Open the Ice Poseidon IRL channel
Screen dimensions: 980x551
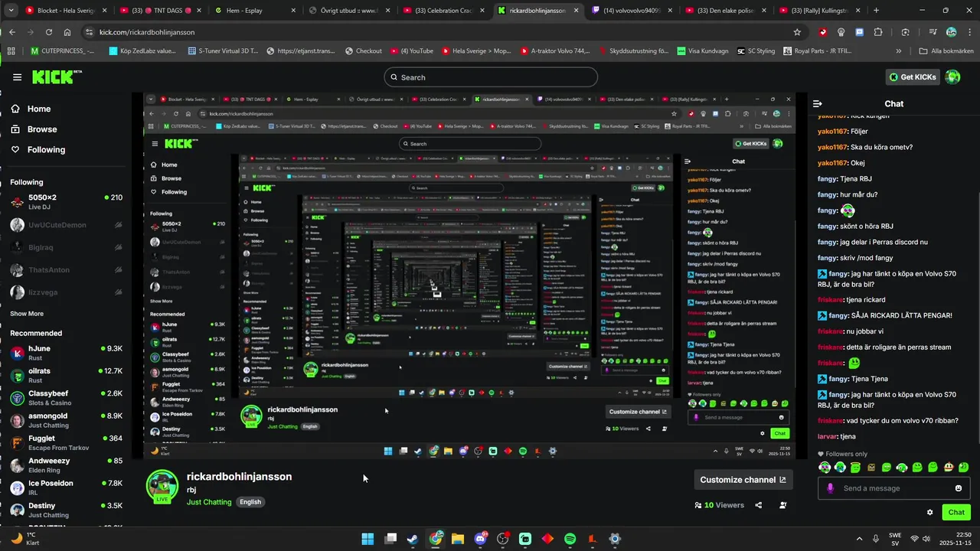[66, 487]
